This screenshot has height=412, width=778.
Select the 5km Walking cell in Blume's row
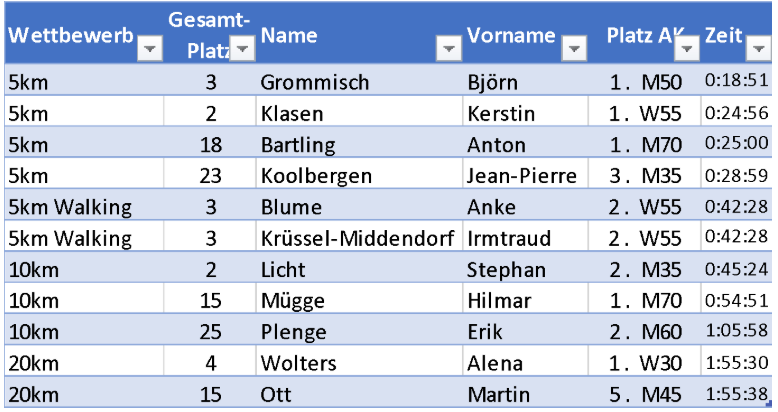(70, 207)
